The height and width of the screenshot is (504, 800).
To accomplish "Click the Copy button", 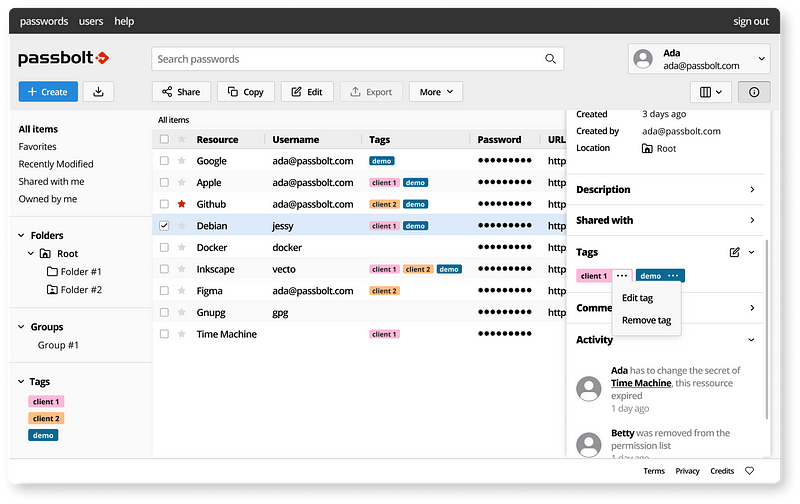I will [x=245, y=92].
